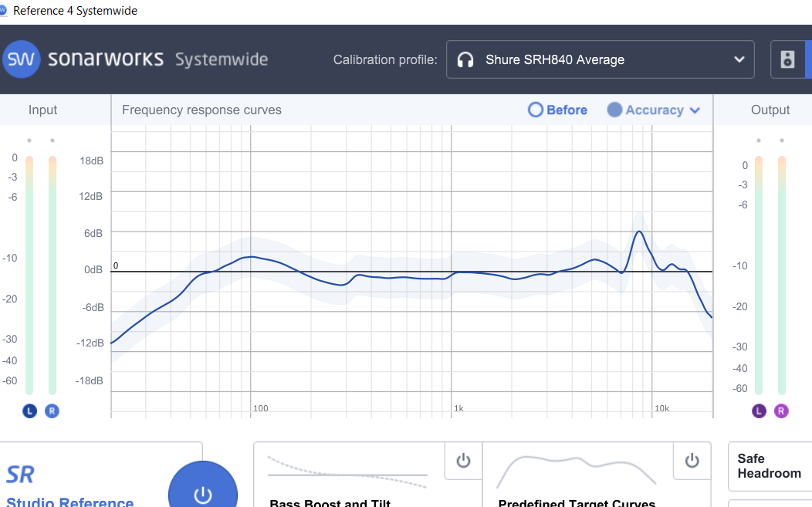The image size is (812, 507).
Task: Click the 1k frequency label
Action: click(x=458, y=408)
